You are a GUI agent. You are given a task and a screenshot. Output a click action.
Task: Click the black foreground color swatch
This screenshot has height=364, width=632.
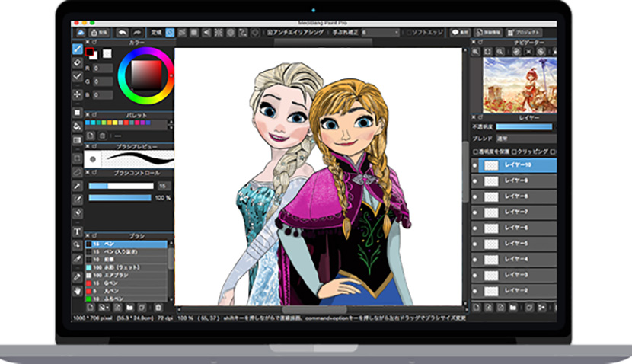[x=90, y=52]
